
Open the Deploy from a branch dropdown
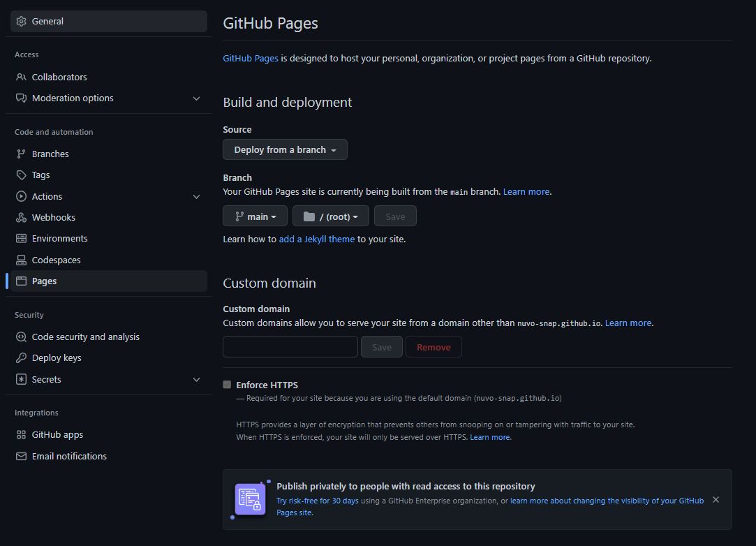coord(285,149)
